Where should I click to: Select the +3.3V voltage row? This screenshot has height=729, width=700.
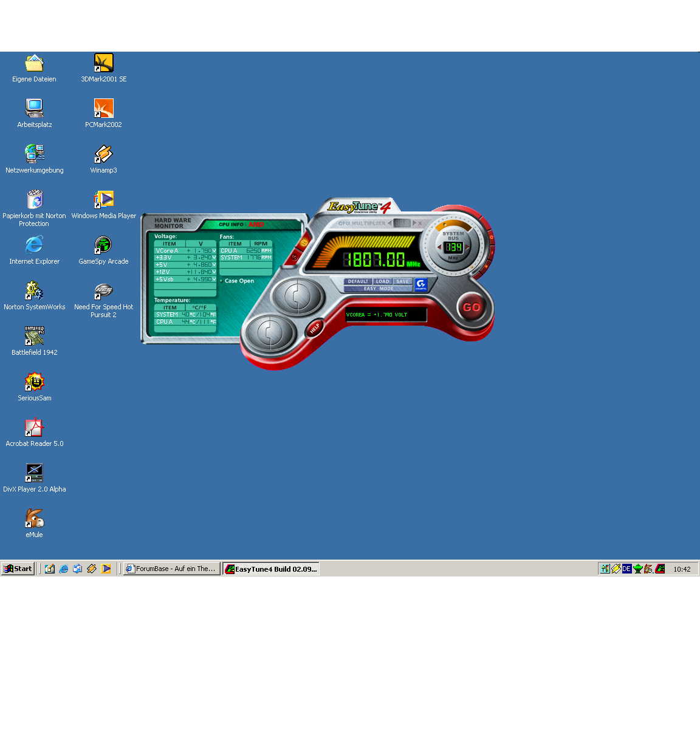[185, 258]
